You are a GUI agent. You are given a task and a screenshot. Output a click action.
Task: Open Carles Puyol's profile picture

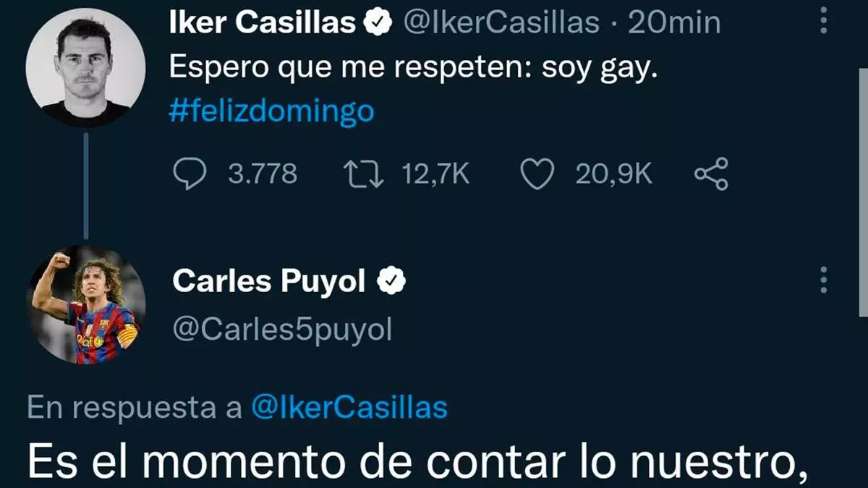(85, 304)
